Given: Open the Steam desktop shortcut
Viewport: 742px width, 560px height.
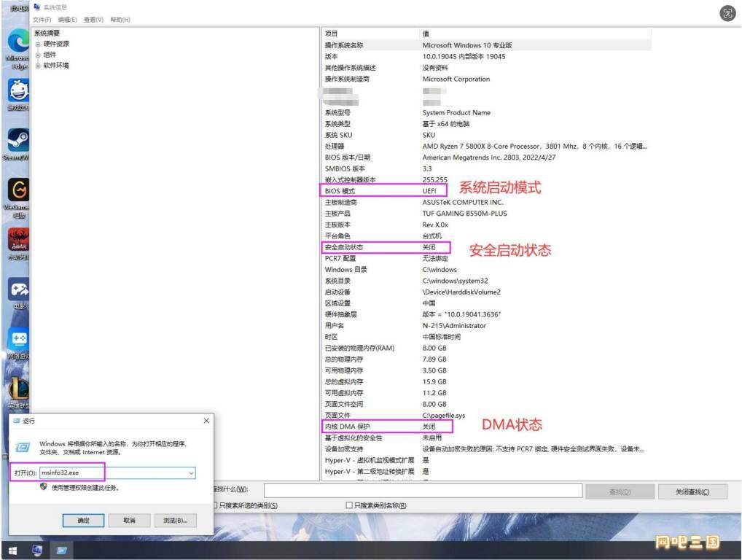Looking at the screenshot, I should click(x=18, y=140).
